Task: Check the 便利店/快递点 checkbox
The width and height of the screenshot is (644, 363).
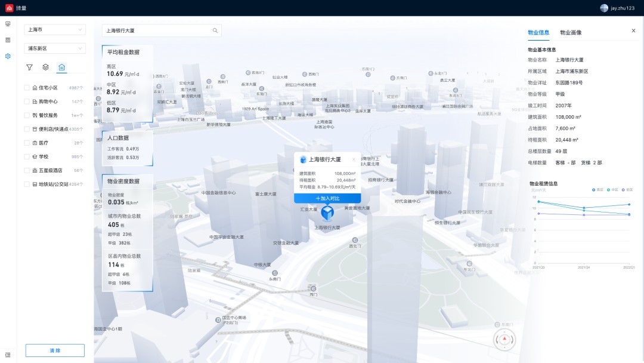Action: (x=27, y=129)
